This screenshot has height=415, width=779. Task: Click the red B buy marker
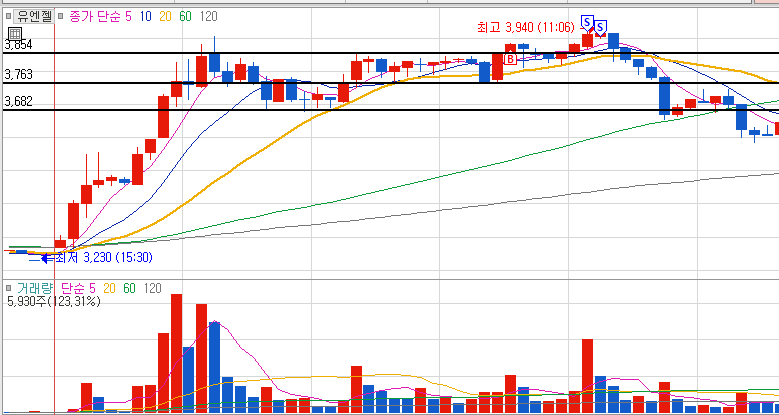point(510,60)
